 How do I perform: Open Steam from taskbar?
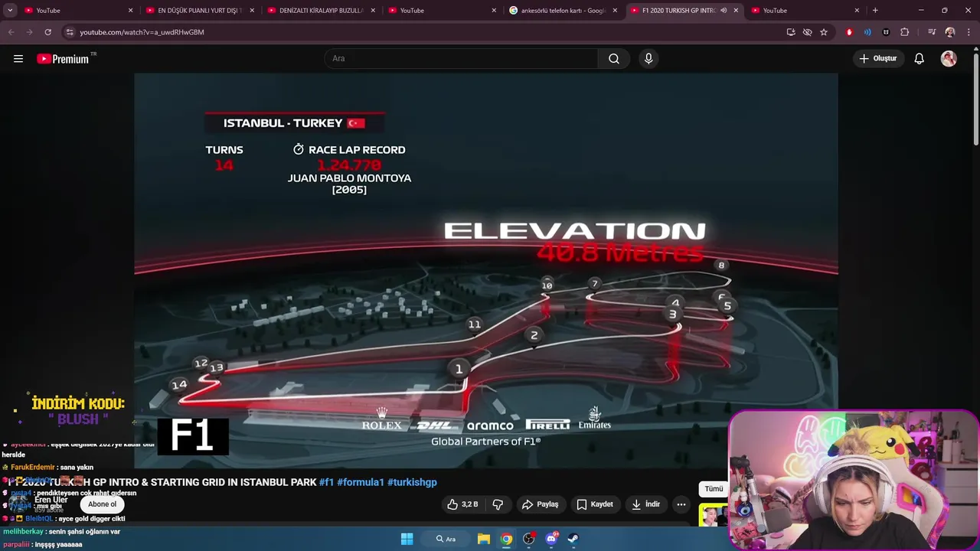[573, 539]
